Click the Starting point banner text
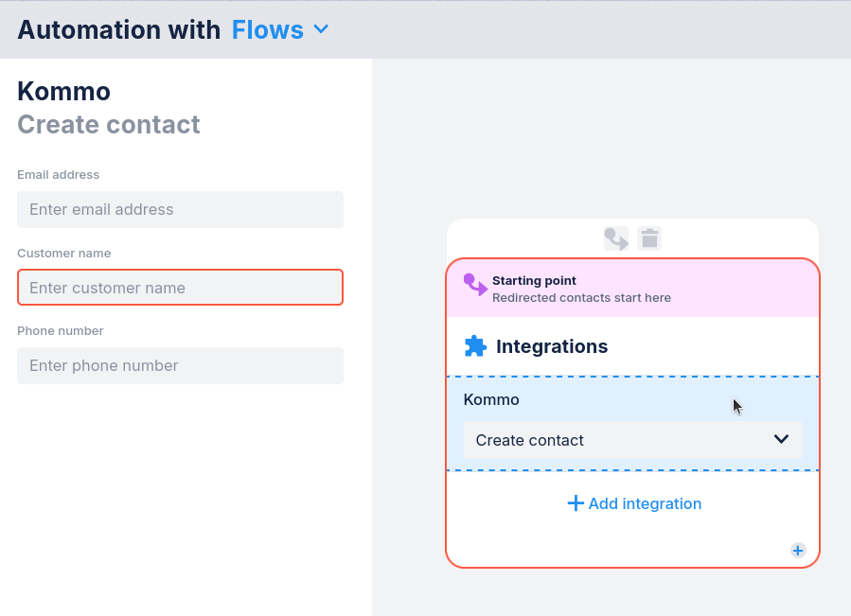Viewport: 851px width, 616px height. (x=534, y=281)
